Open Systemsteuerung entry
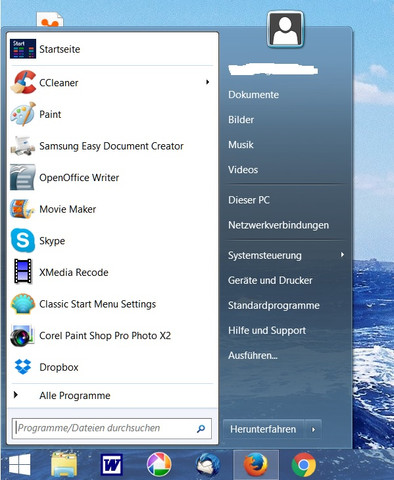Screen dimensions: 394x480 (265, 255)
